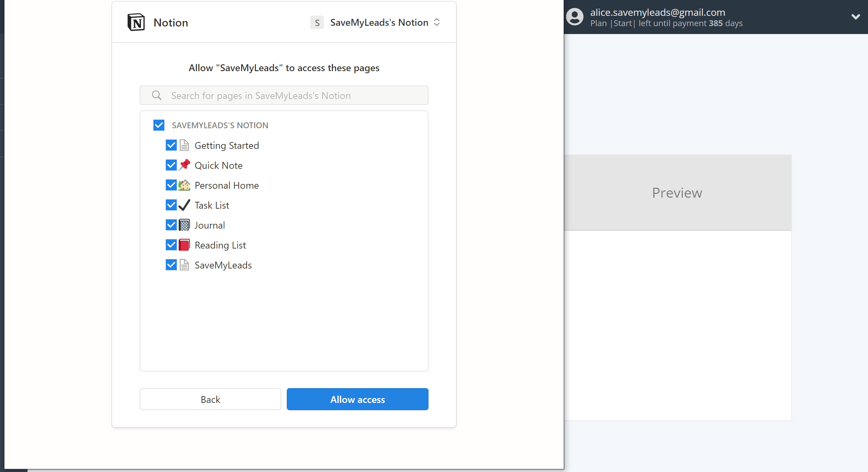The height and width of the screenshot is (472, 868).
Task: Click the Allow access button
Action: [x=358, y=399]
